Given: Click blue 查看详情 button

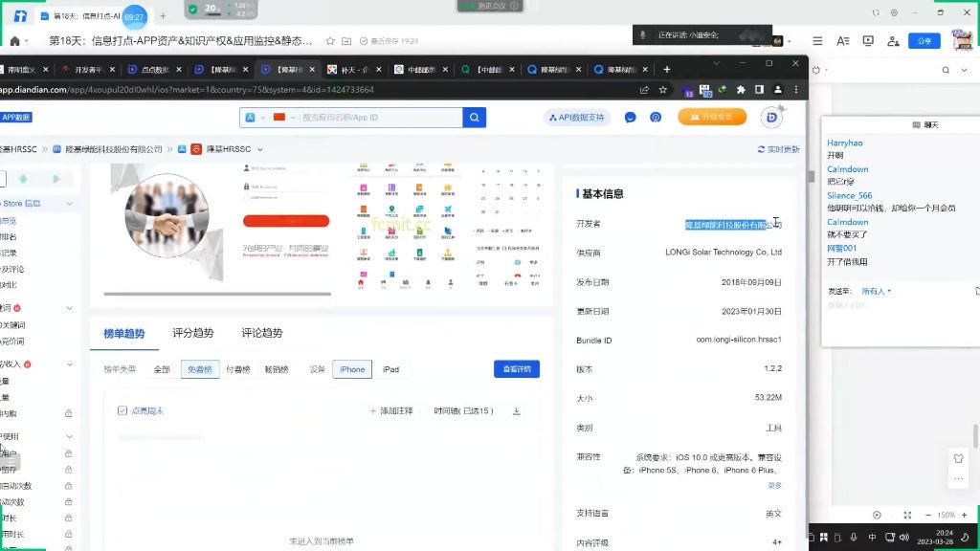Looking at the screenshot, I should click(517, 369).
